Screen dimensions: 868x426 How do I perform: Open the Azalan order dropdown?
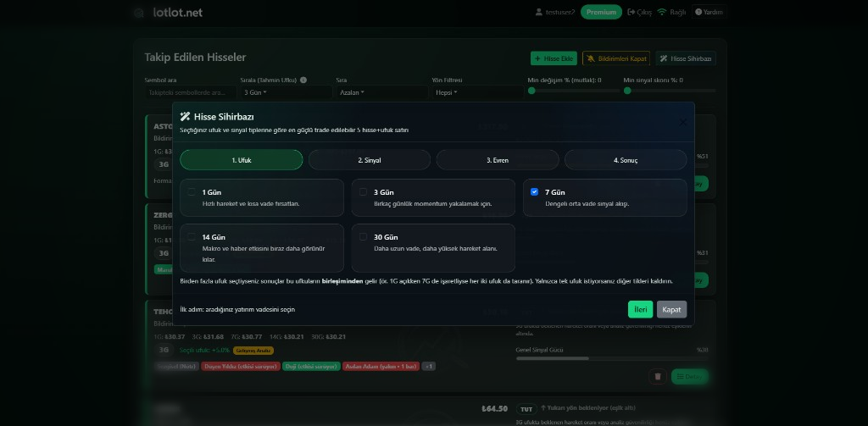[382, 92]
